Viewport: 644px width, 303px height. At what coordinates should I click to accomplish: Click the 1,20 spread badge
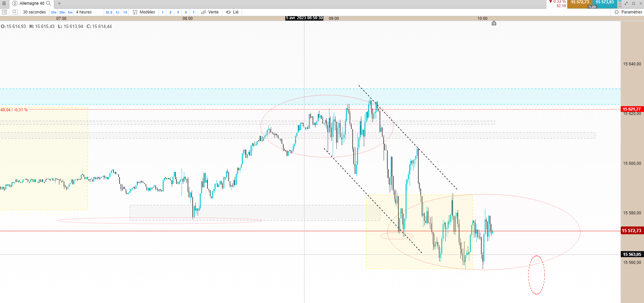592,7
